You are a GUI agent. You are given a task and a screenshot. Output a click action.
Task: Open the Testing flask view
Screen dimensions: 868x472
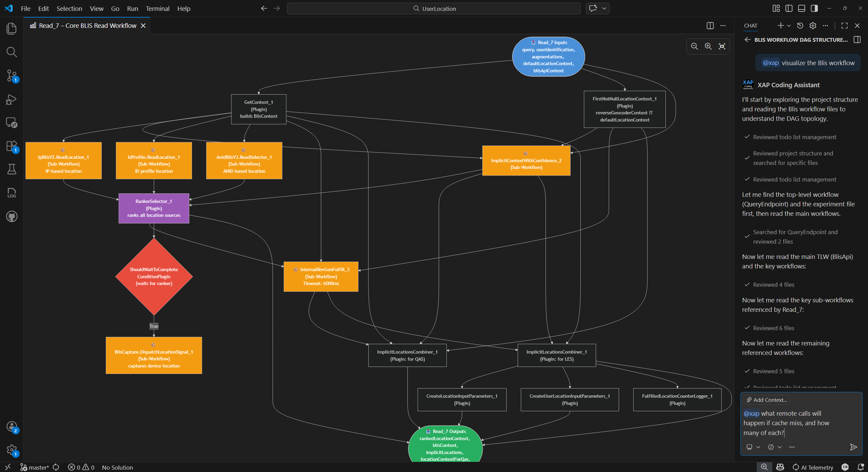(x=12, y=169)
